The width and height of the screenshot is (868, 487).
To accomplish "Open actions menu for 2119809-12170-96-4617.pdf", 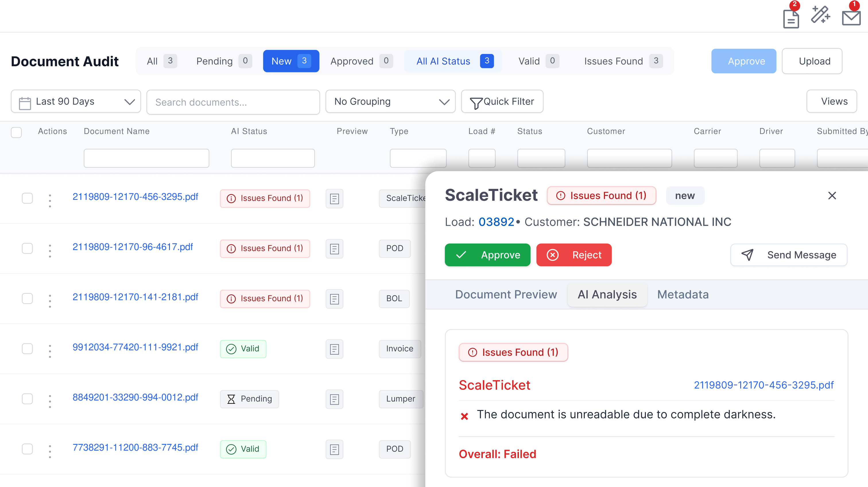I will coord(50,251).
